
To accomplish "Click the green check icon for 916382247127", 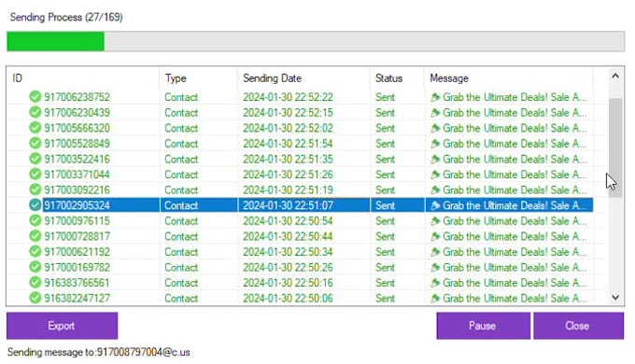I will coord(35,298).
